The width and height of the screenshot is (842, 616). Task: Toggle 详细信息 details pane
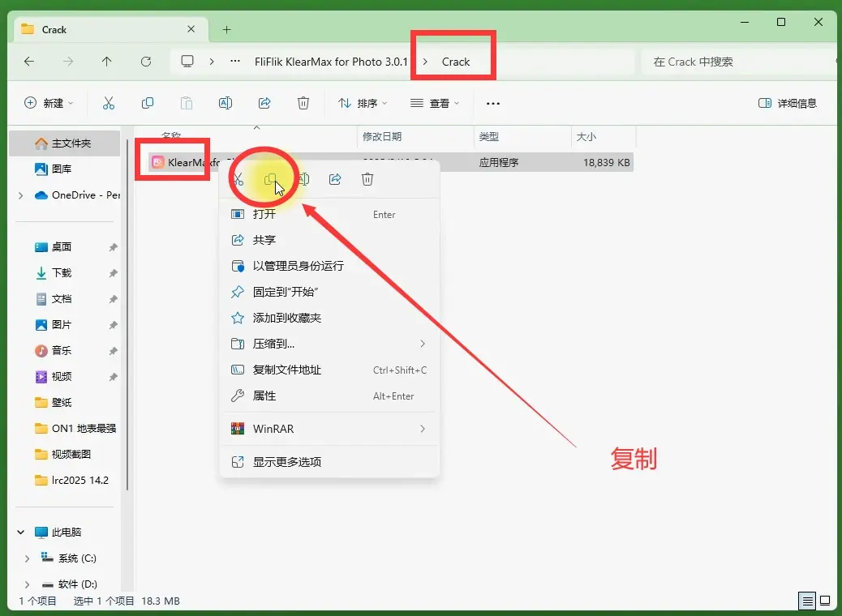pos(787,103)
